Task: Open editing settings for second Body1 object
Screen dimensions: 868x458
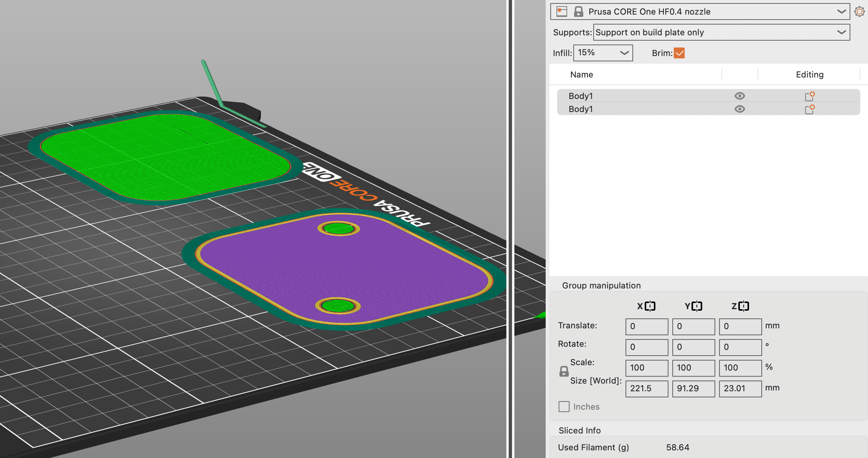Action: [810, 109]
